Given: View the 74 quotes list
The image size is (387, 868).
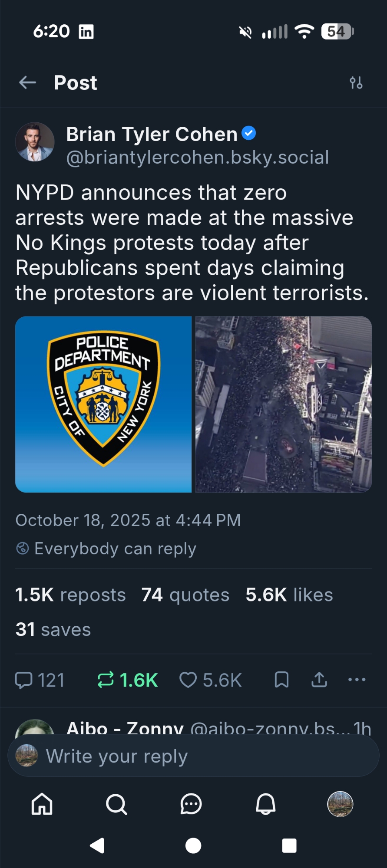Looking at the screenshot, I should [x=185, y=595].
